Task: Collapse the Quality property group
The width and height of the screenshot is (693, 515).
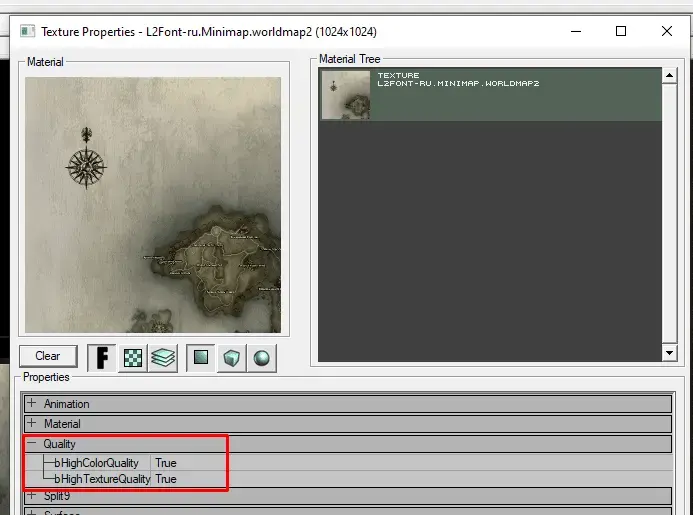Action: click(x=31, y=443)
